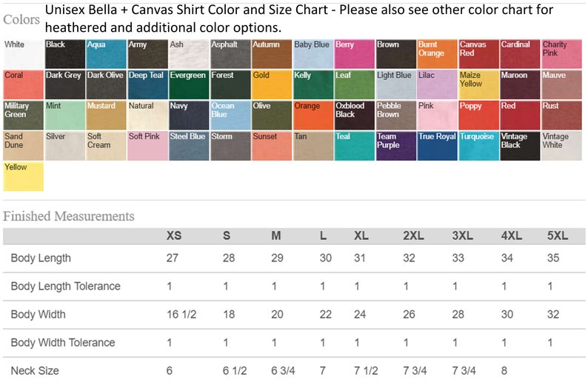Pick the Team Purple color swatch
This screenshot has width=588, height=388.
(x=396, y=146)
